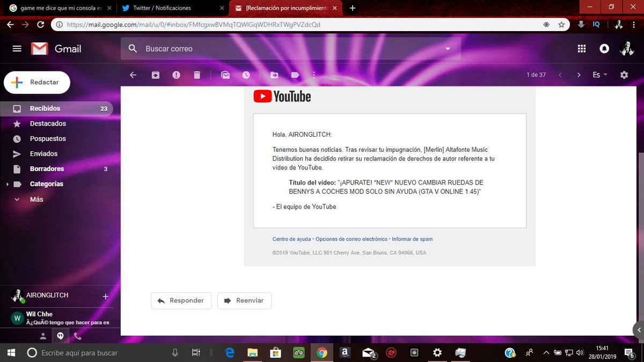Viewport: 644px width, 362px height.
Task: Go to the newer email arrow
Action: click(560, 75)
